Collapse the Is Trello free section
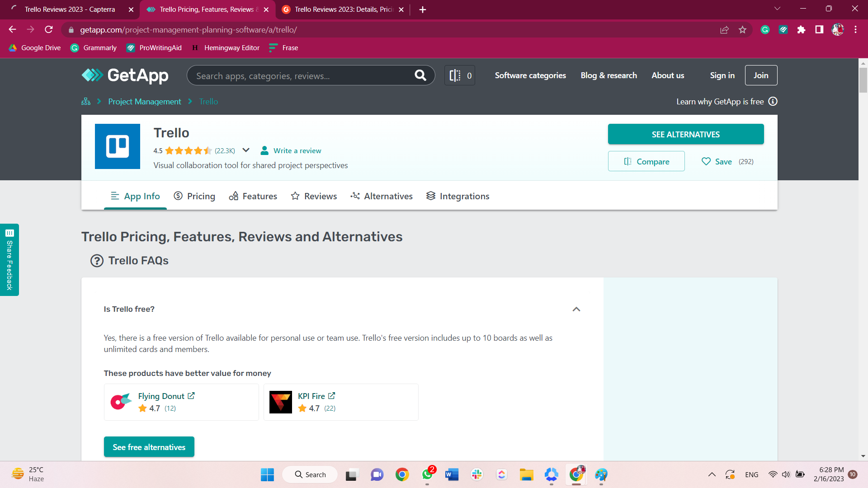This screenshot has height=488, width=868. pos(576,309)
